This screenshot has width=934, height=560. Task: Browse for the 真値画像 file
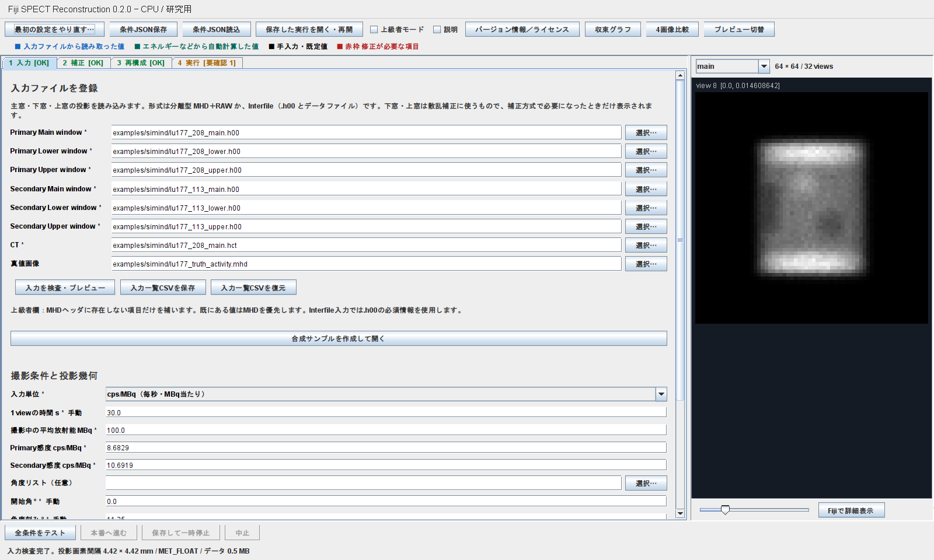pos(646,264)
